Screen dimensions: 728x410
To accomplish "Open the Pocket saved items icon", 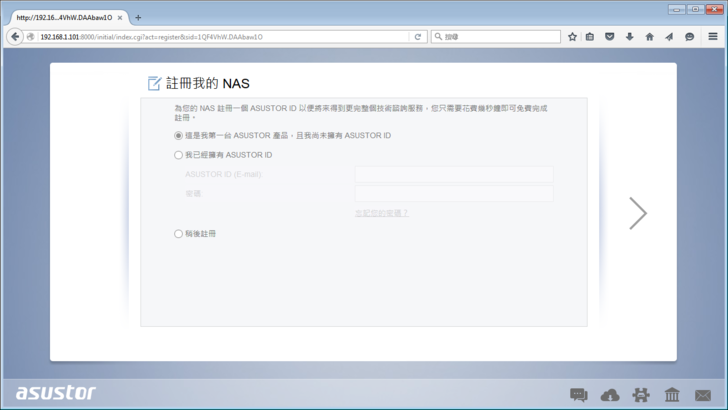I will tap(609, 37).
